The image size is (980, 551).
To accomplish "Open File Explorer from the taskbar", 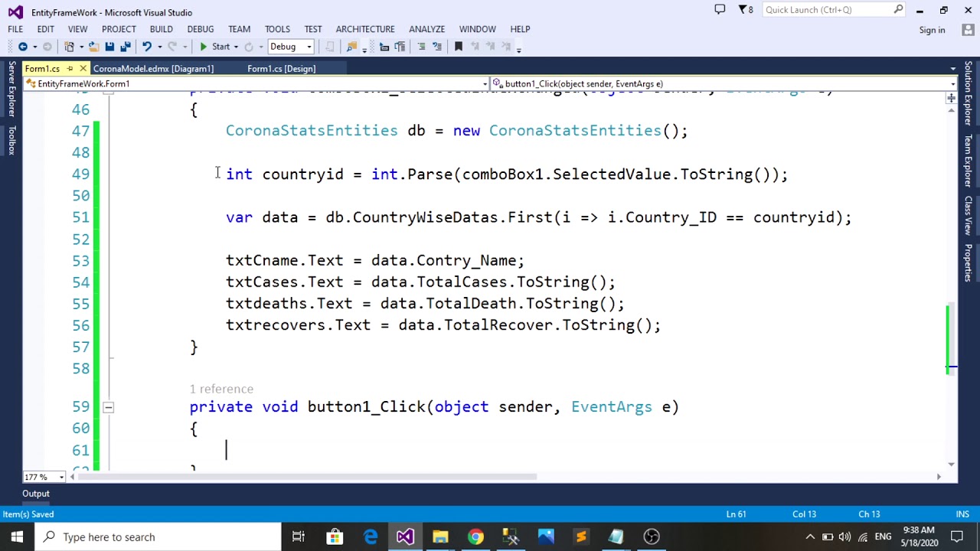I will [440, 536].
